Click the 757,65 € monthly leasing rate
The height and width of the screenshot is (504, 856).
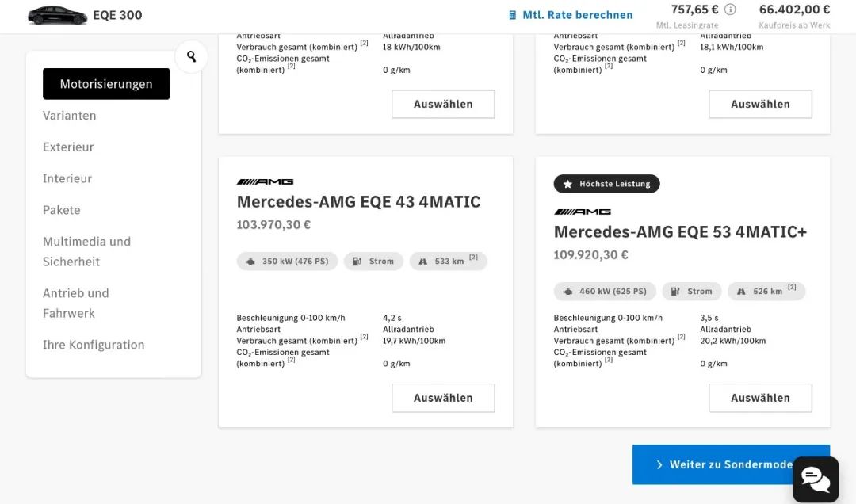(x=694, y=10)
